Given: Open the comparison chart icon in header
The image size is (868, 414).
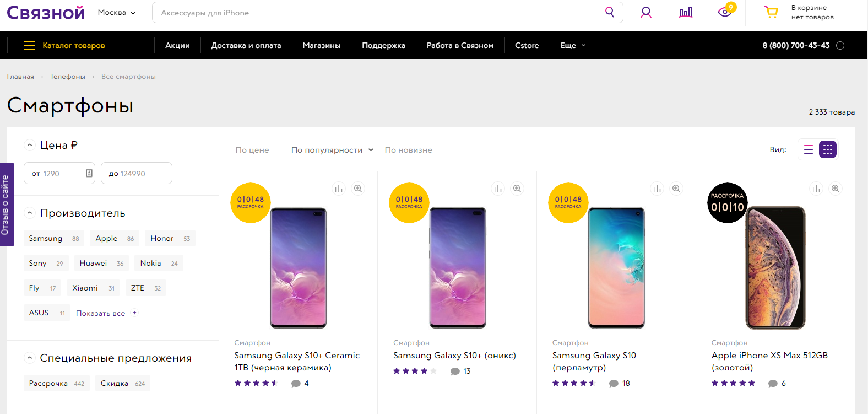Looking at the screenshot, I should (686, 12).
